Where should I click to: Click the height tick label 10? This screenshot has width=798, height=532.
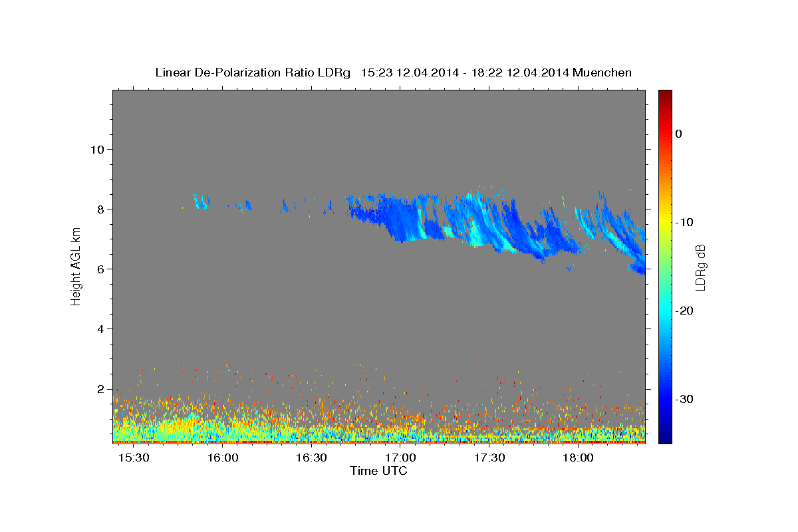coord(96,149)
